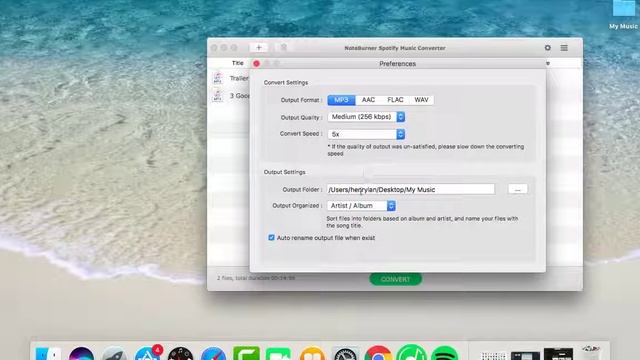Close Preferences with the red button
The image size is (640, 360).
[256, 64]
